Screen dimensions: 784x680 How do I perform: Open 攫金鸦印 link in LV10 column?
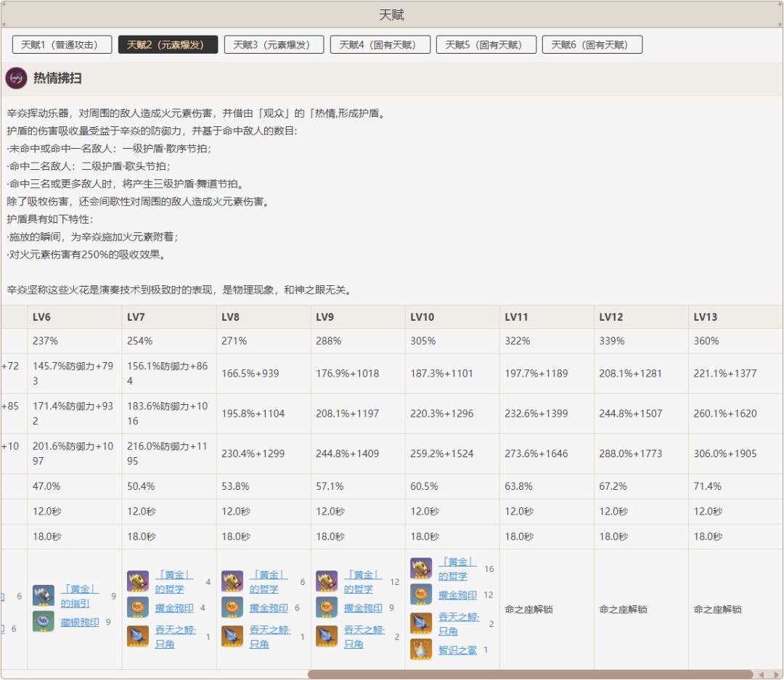[x=457, y=595]
